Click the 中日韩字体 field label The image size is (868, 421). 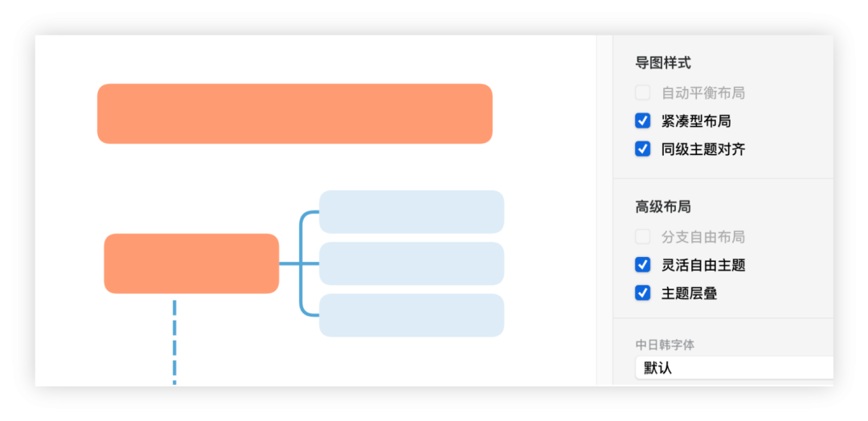click(665, 345)
